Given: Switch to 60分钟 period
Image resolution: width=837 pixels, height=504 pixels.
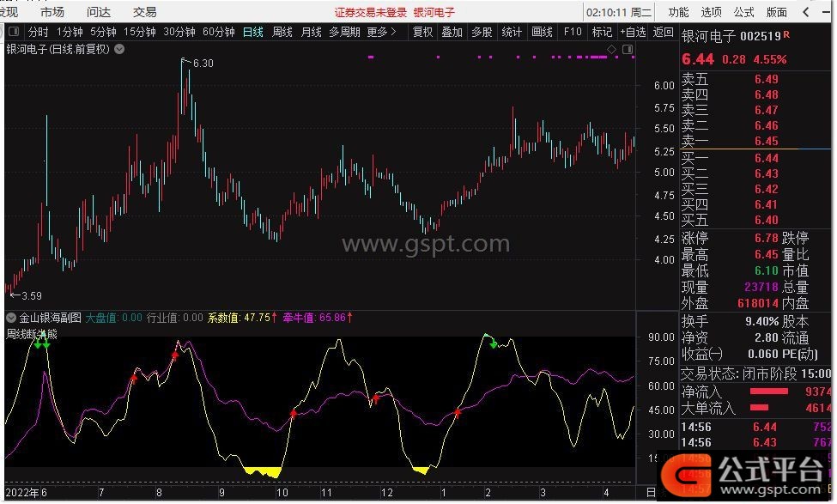Looking at the screenshot, I should [218, 32].
